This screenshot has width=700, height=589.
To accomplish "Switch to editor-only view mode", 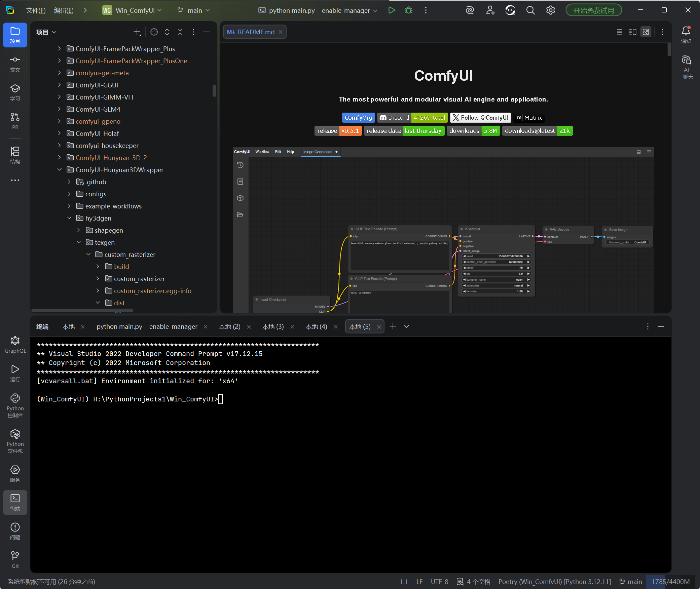I will click(x=619, y=32).
